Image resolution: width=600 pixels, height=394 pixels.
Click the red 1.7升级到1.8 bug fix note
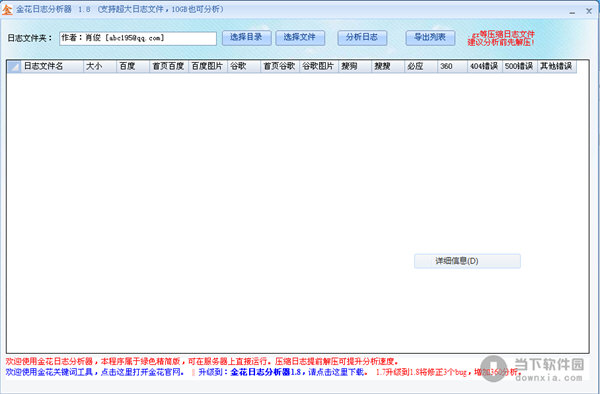tap(448, 372)
